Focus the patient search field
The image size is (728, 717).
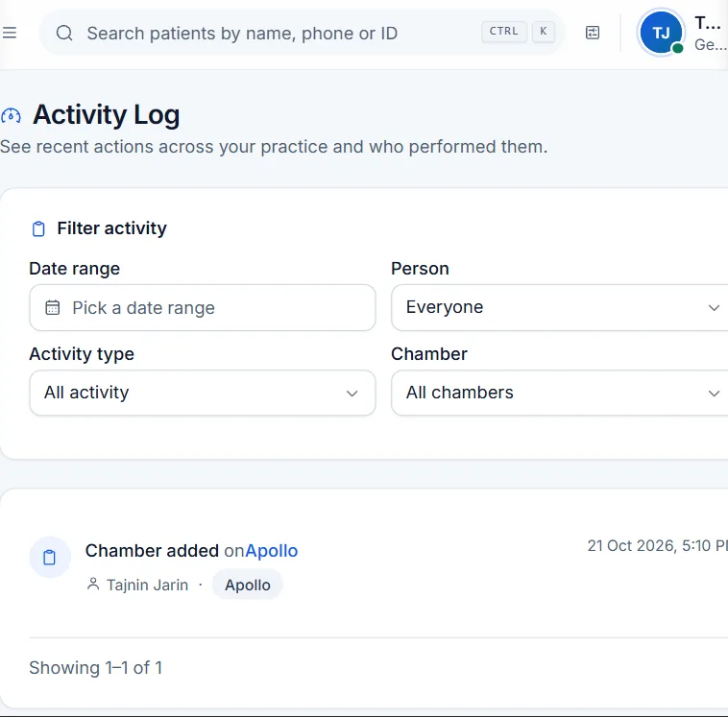[x=301, y=33]
